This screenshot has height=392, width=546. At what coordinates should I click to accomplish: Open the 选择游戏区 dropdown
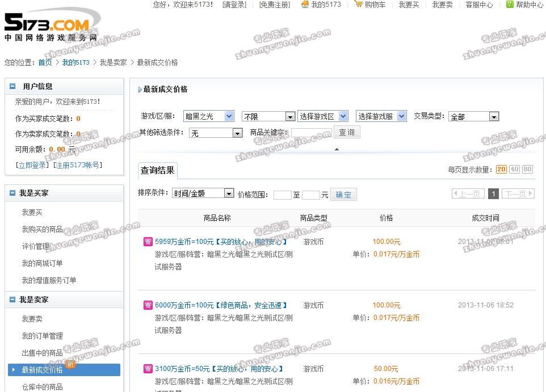click(323, 116)
